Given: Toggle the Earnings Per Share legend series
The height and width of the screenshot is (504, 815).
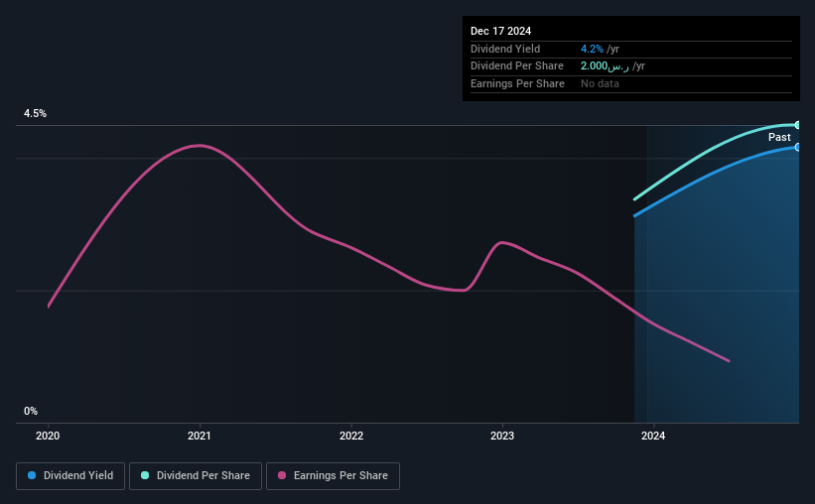Looking at the screenshot, I should [333, 476].
